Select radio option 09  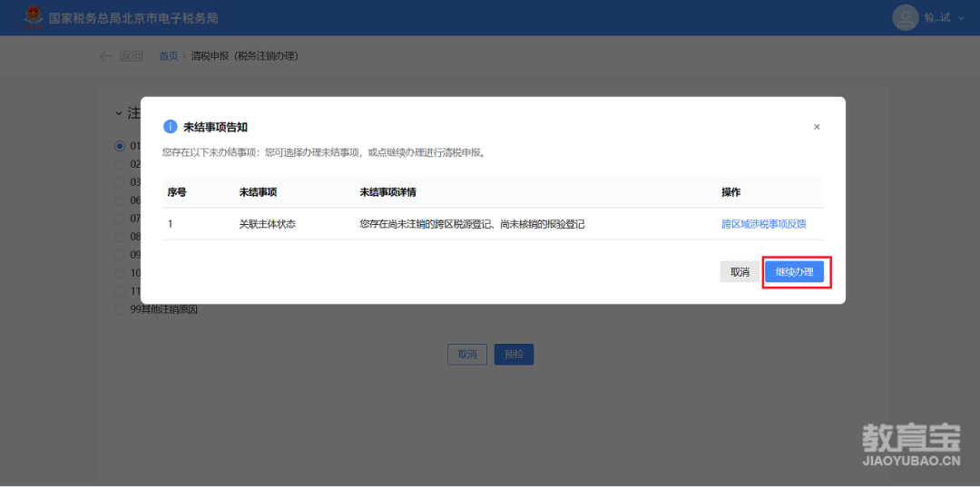pos(120,255)
